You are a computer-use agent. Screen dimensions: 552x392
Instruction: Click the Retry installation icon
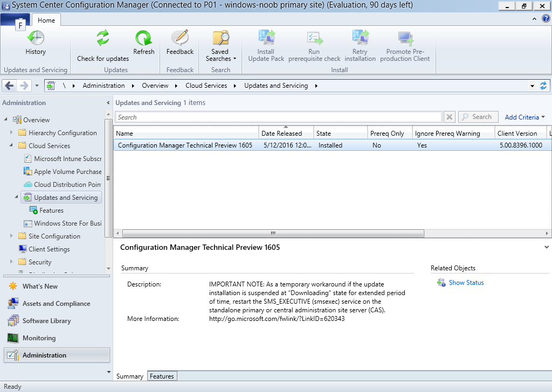pos(360,38)
